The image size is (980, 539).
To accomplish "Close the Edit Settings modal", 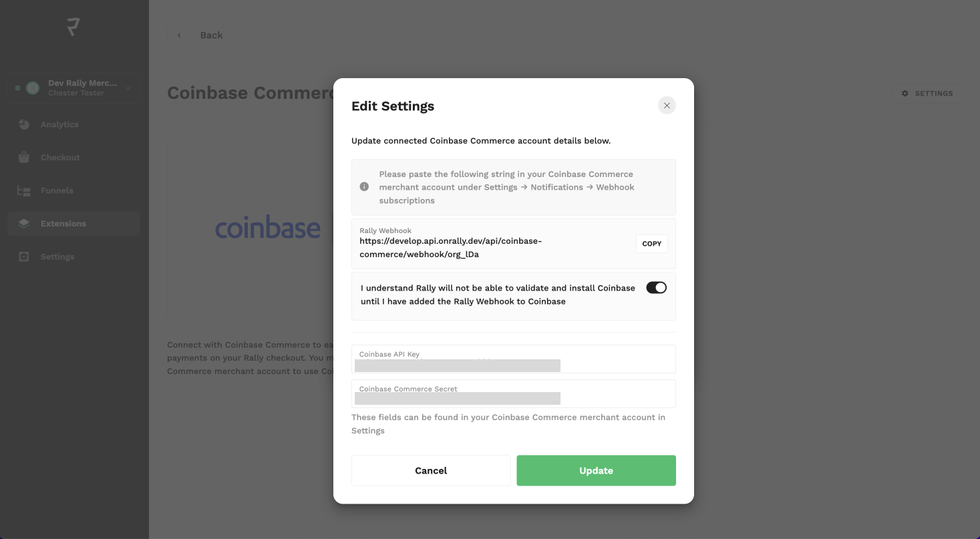I will click(666, 105).
